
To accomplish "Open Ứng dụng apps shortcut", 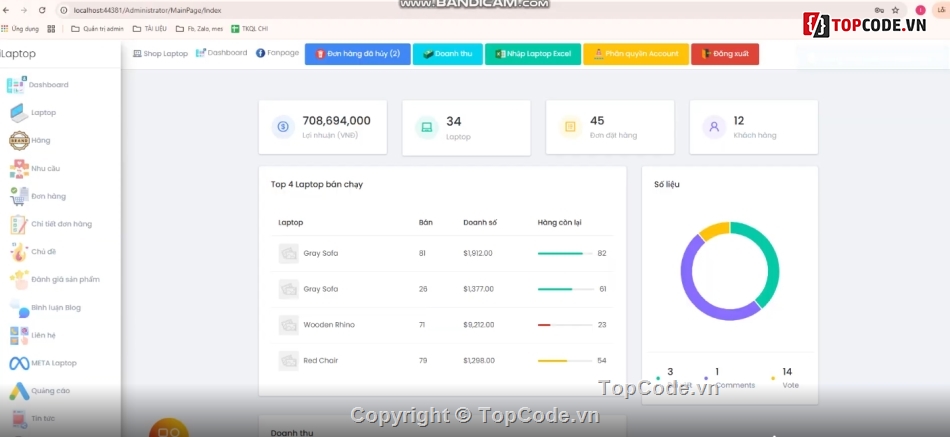I will (x=20, y=28).
